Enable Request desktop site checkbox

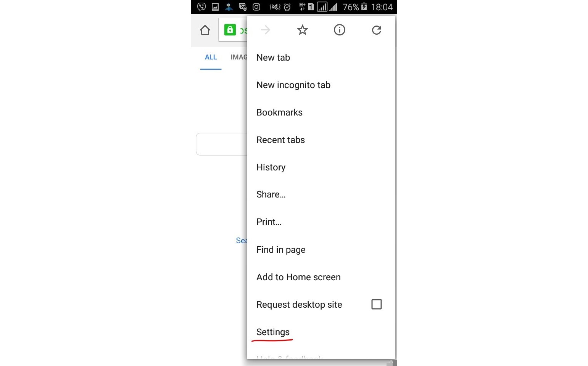[377, 304]
